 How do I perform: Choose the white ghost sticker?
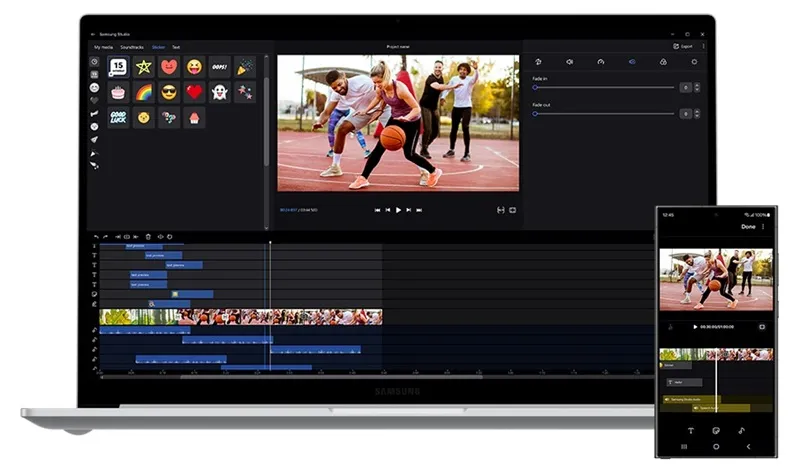coord(220,92)
